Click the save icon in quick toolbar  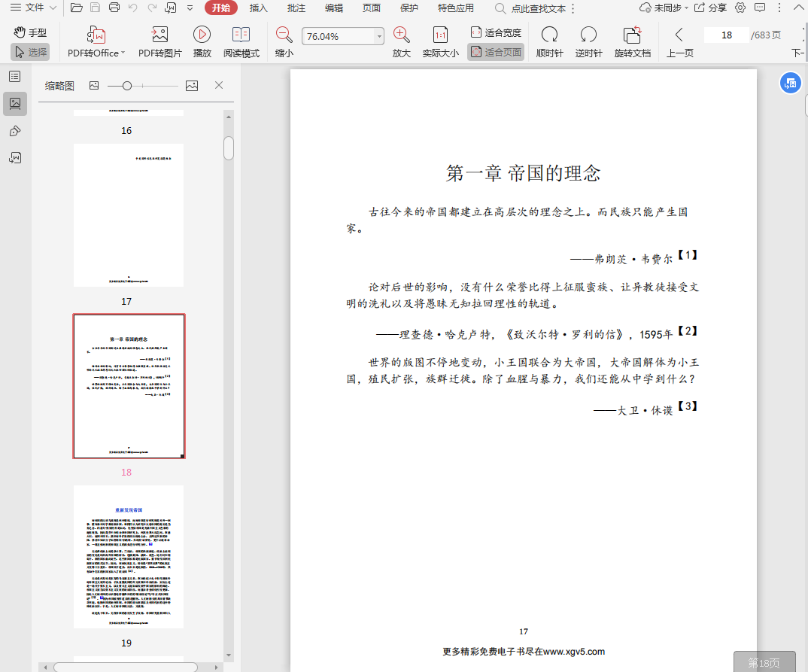click(96, 8)
